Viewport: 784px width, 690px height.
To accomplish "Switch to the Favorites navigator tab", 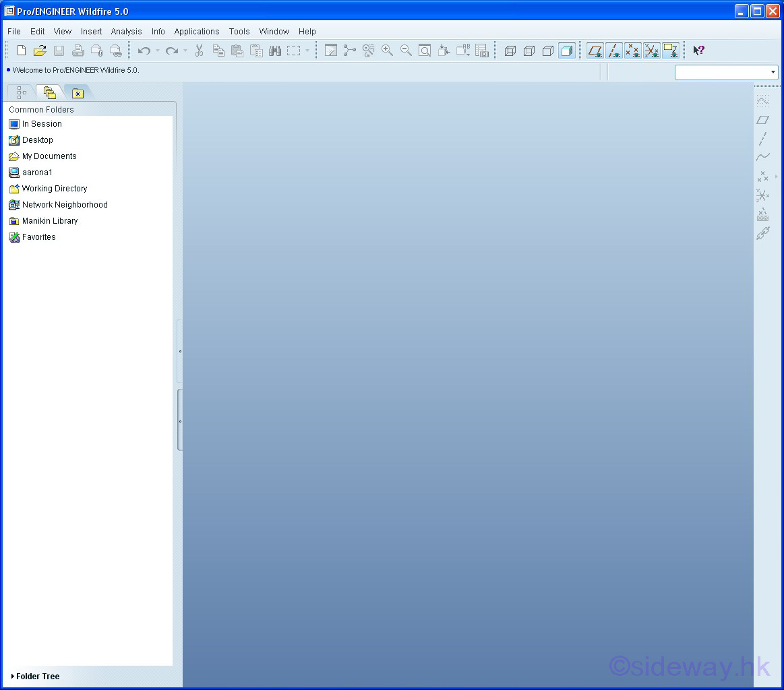I will pyautogui.click(x=78, y=94).
